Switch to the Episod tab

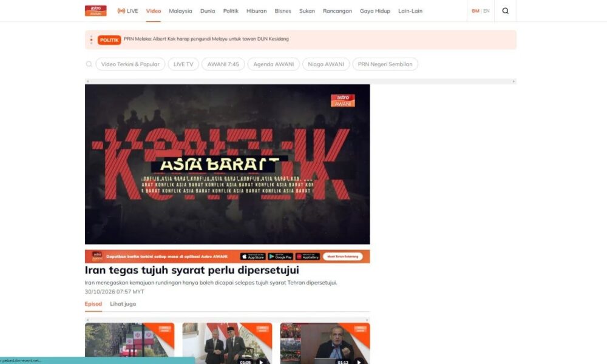pos(93,304)
